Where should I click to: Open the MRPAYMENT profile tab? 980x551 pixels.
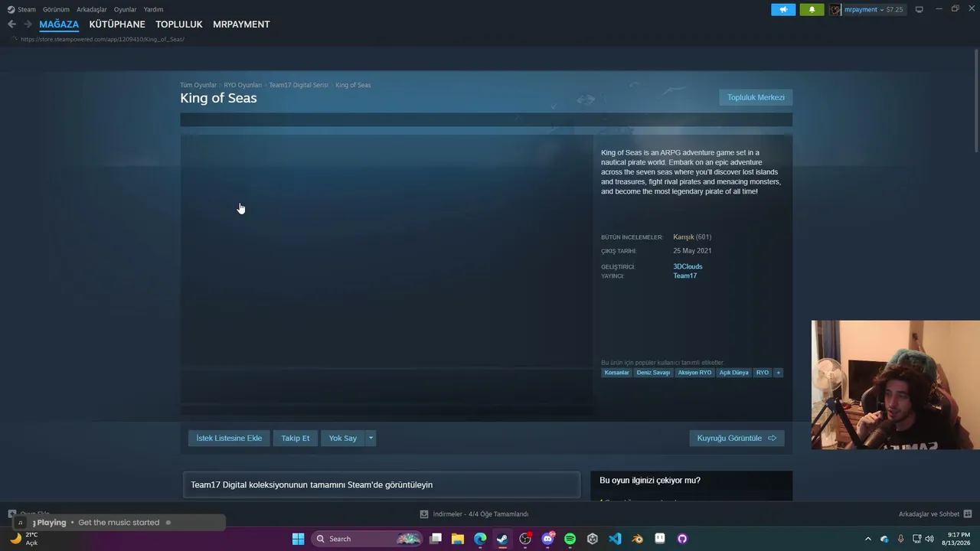tap(241, 24)
